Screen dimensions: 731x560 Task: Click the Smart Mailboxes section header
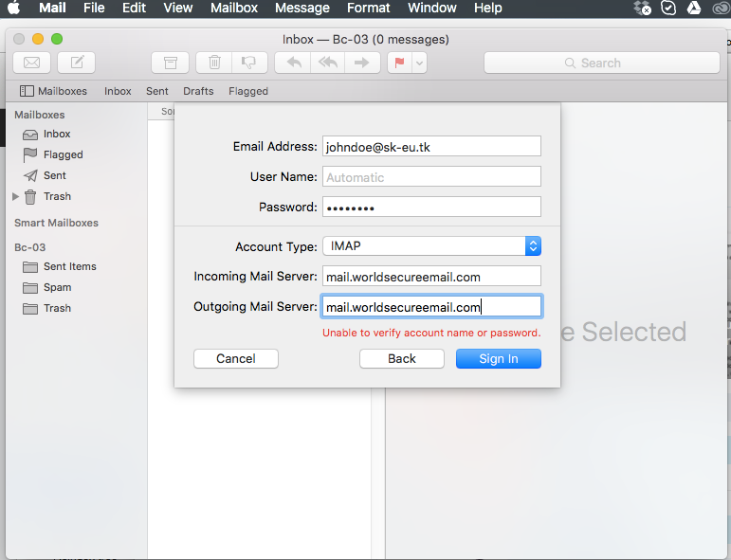[x=56, y=223]
